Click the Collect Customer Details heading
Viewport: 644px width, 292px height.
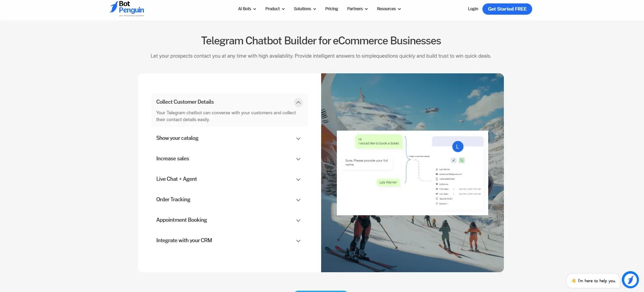click(x=185, y=102)
